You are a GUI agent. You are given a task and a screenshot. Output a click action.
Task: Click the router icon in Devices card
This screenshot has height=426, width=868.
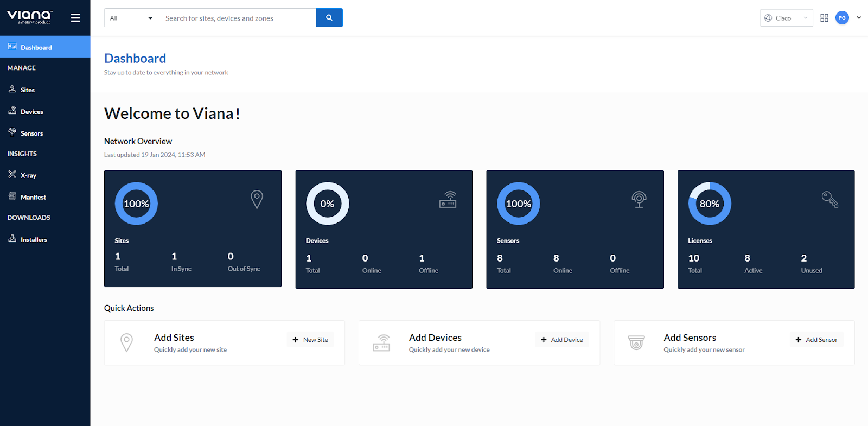click(448, 200)
